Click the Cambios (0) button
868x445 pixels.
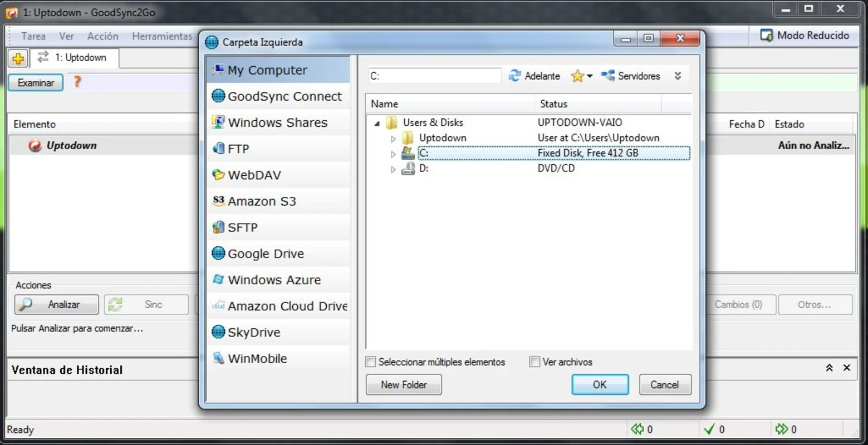(x=739, y=304)
